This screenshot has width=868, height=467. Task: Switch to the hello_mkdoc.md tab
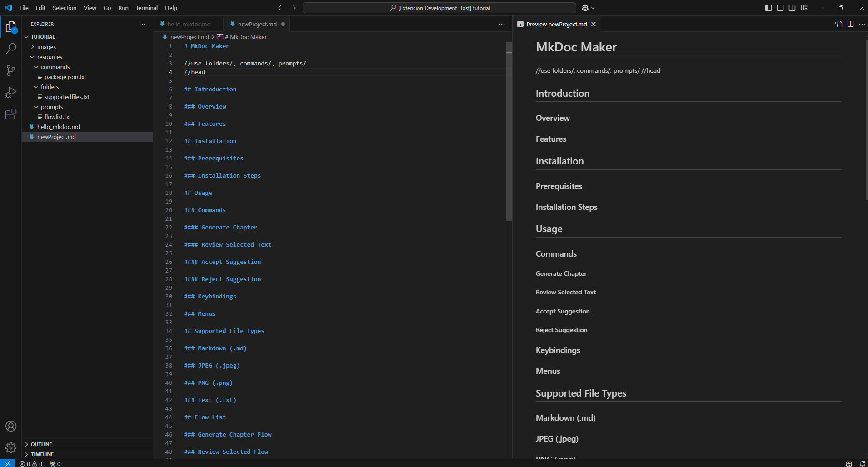click(188, 24)
